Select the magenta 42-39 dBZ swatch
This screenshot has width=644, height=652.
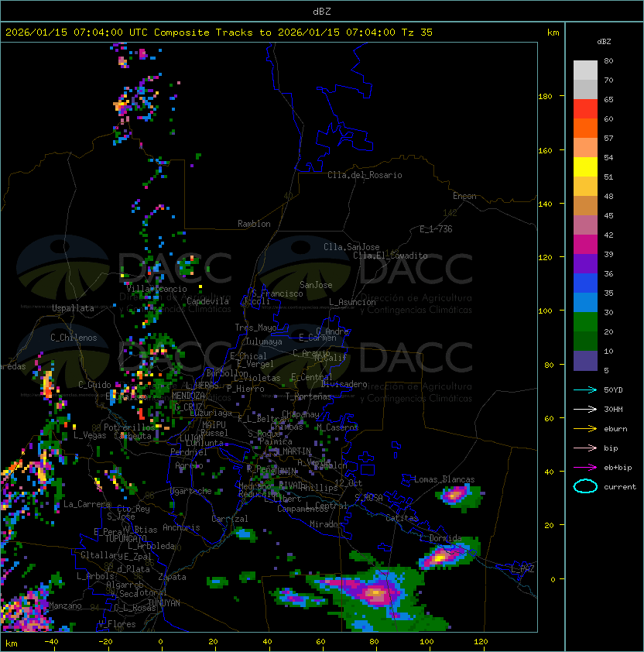[x=585, y=245]
